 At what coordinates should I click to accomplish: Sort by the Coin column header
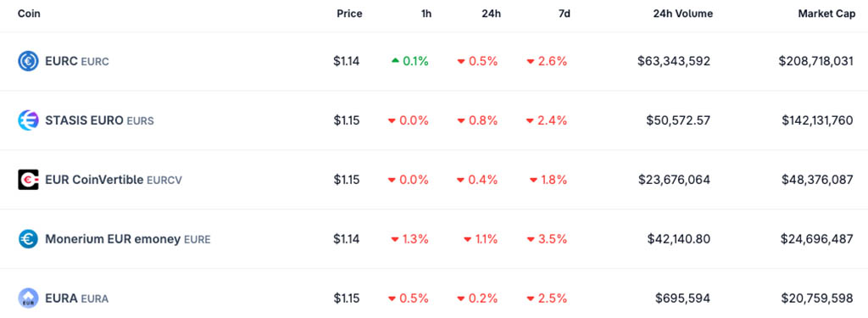coord(29,14)
